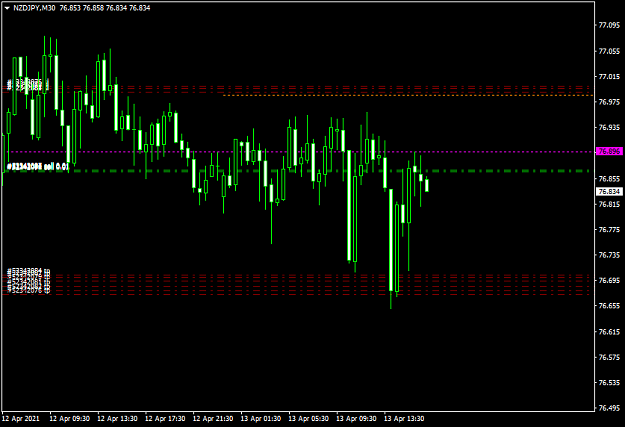Click the 13 Apr 01:30 time label
This screenshot has width=625, height=427.
click(261, 419)
